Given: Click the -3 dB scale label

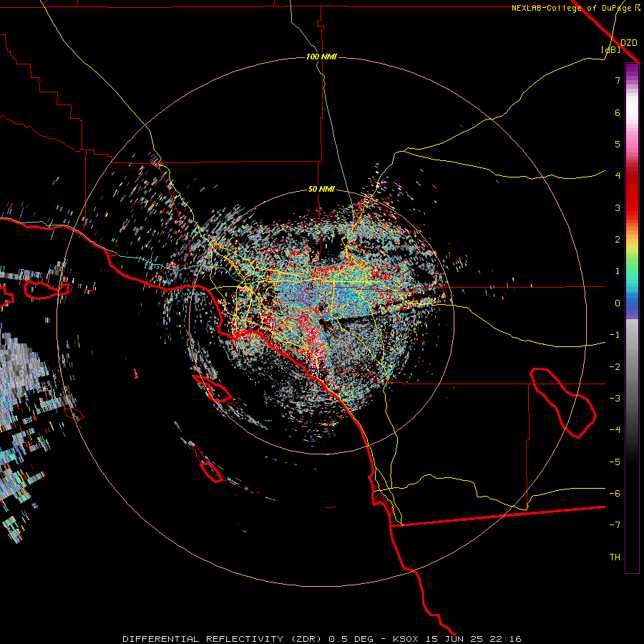Looking at the screenshot, I should [x=615, y=398].
